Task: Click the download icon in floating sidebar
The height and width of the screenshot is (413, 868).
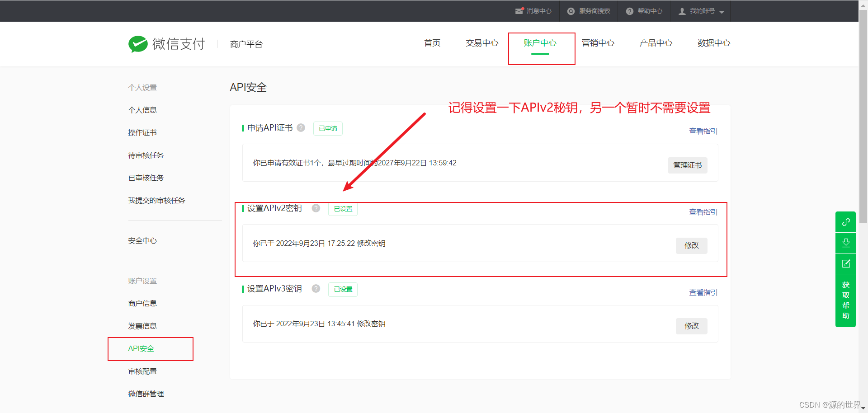Action: tap(846, 243)
